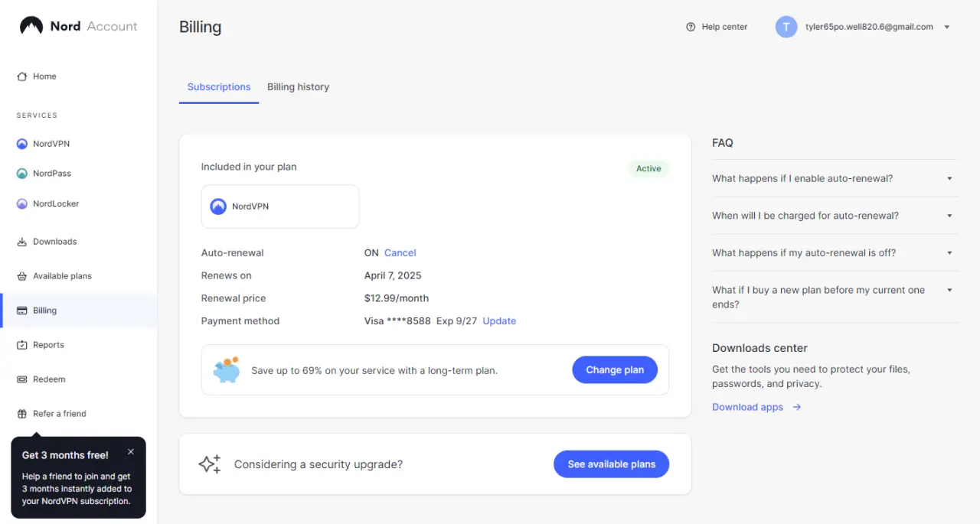Click the Refer a friend gift icon

coord(21,414)
